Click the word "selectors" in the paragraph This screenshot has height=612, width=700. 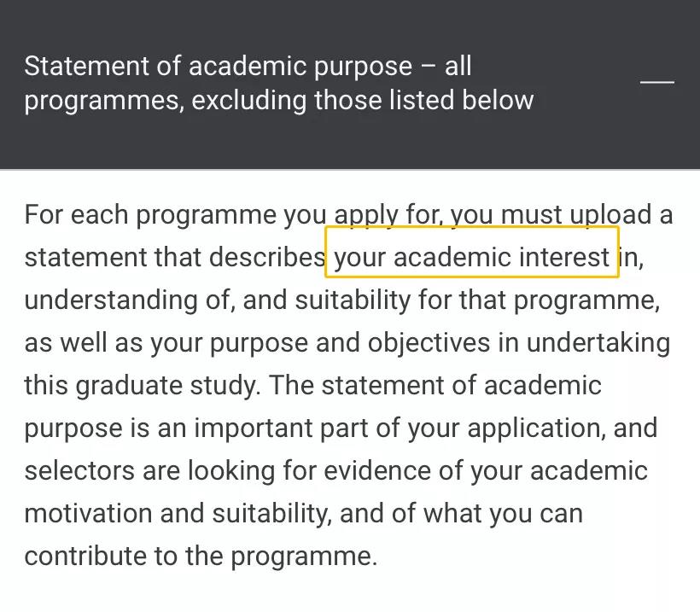(79, 471)
